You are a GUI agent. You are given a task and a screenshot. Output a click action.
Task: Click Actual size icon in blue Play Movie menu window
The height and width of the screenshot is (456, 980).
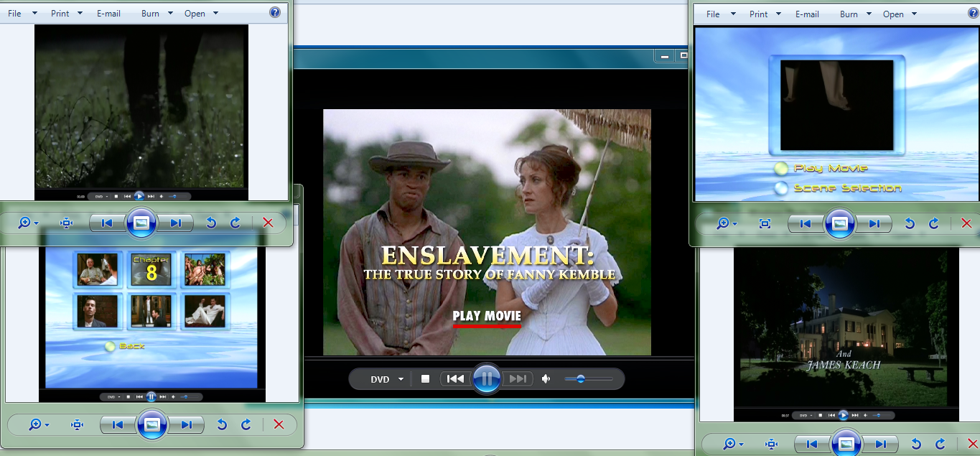pos(765,223)
